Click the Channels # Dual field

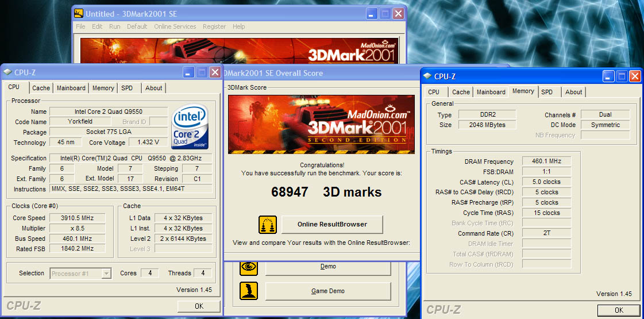(x=605, y=115)
